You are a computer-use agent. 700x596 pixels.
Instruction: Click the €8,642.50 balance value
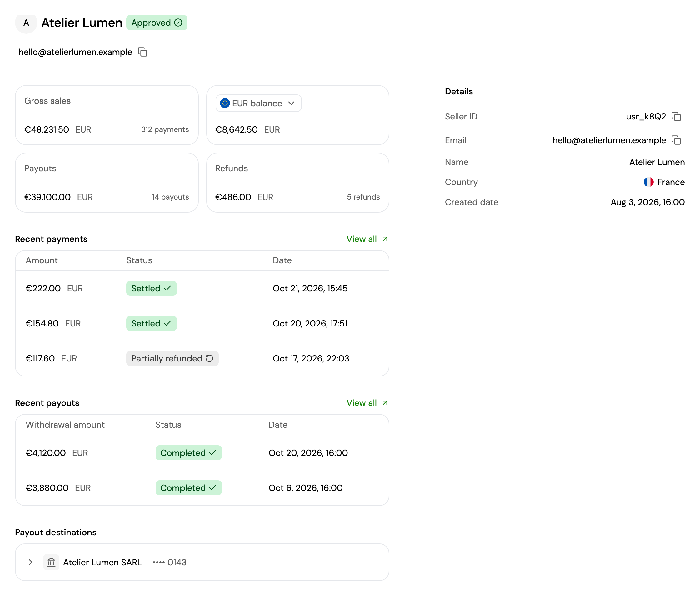(236, 129)
